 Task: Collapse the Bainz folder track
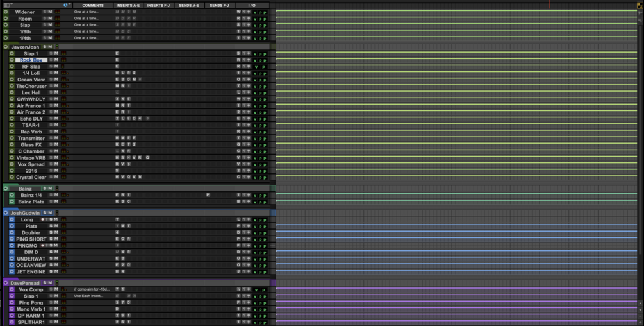point(6,188)
